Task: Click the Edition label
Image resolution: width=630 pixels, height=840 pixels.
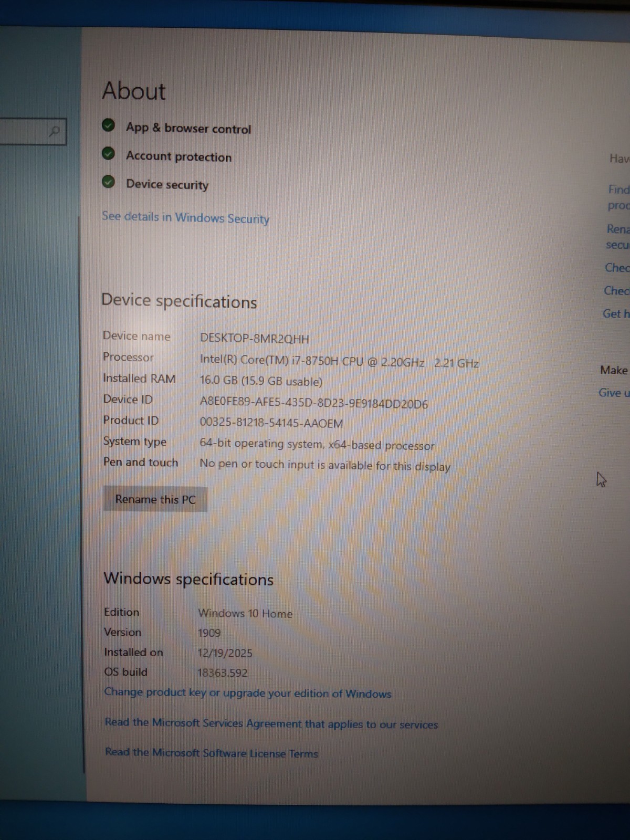Action: [x=122, y=612]
